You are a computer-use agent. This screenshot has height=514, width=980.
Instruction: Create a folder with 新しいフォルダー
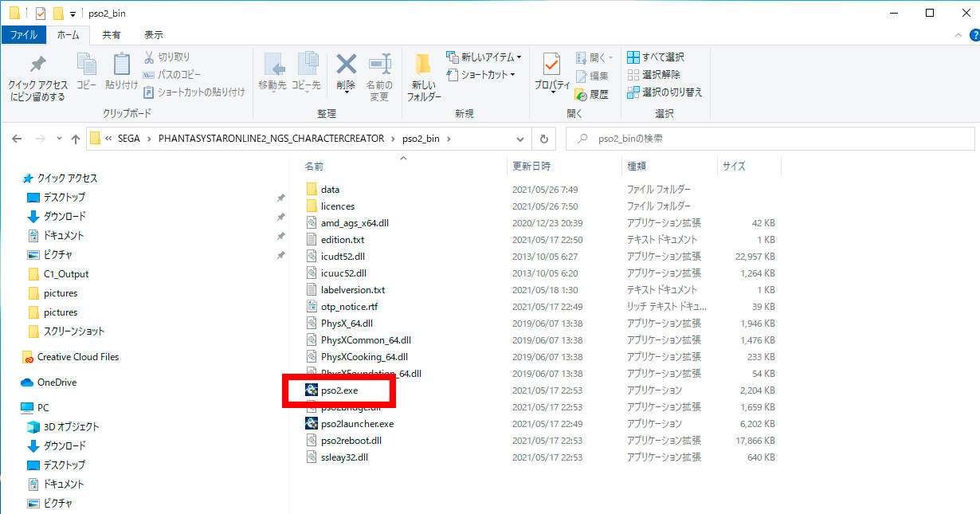pos(424,77)
